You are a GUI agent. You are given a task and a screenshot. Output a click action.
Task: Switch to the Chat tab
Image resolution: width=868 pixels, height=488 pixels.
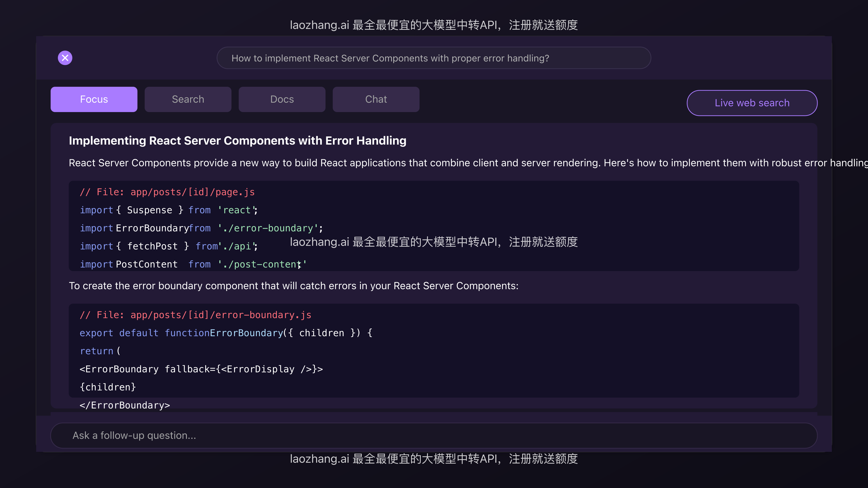376,99
